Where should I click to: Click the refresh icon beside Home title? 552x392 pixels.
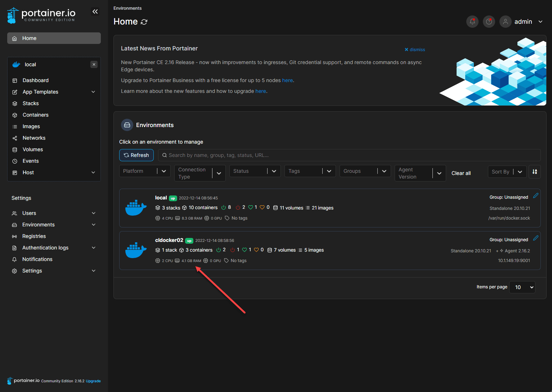[144, 22]
